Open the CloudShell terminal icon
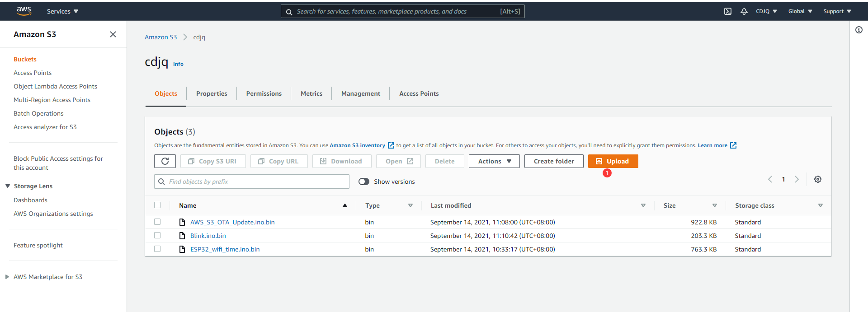This screenshot has width=868, height=312. coord(728,11)
